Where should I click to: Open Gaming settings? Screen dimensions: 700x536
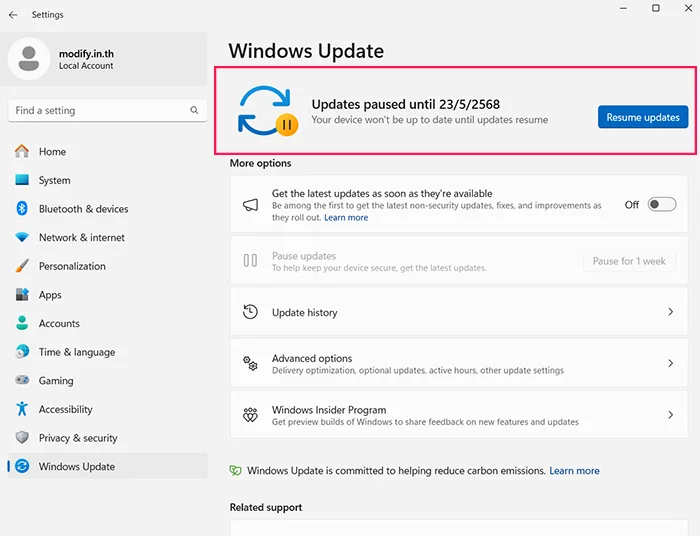point(108,380)
